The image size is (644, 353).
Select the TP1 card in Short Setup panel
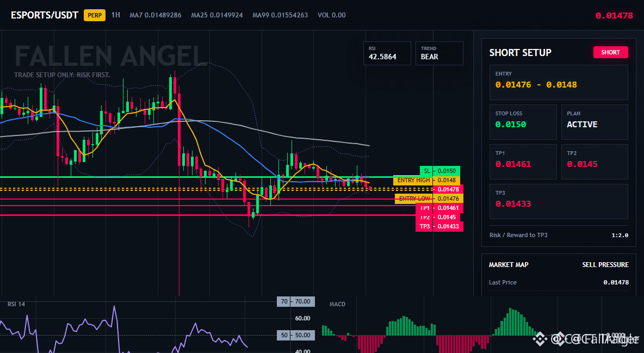523,162
